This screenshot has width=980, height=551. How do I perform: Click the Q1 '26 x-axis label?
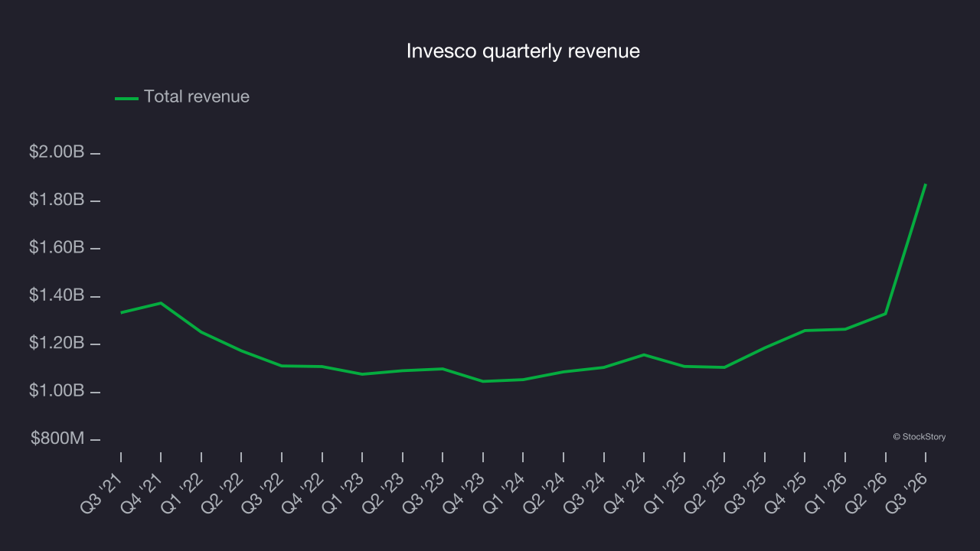825,491
